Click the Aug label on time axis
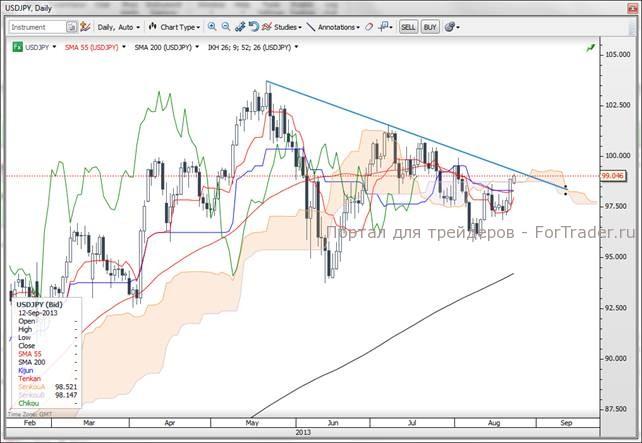Viewport: 642px width, 443px height. coord(494,423)
